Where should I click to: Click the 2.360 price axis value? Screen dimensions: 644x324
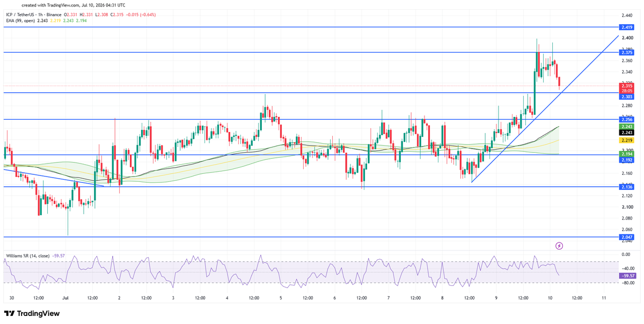click(x=627, y=61)
